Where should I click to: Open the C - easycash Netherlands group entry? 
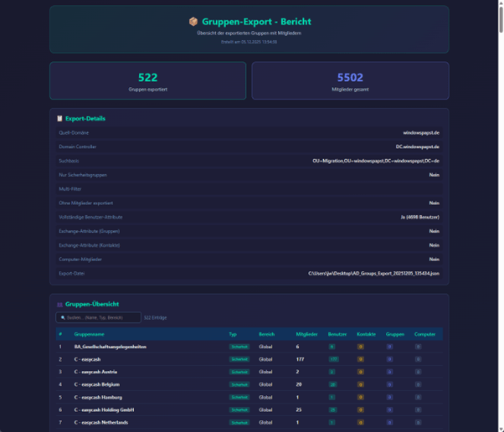point(100,423)
